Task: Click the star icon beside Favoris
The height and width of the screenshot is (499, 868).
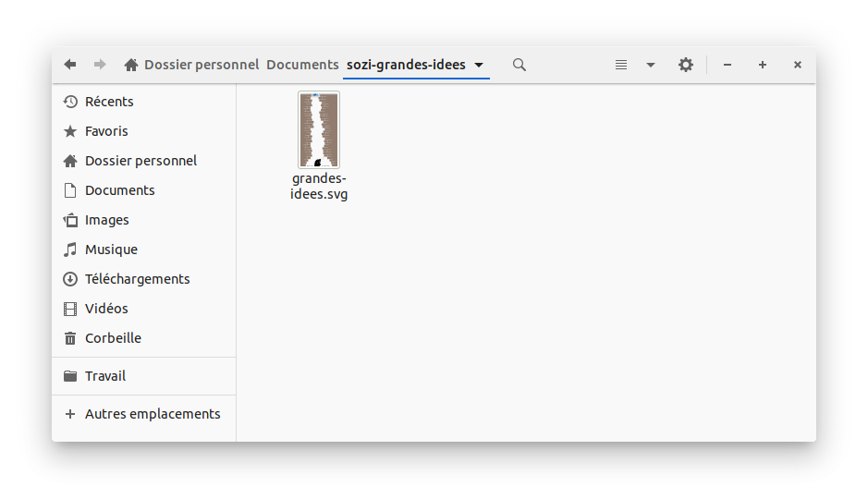Action: coord(70,131)
